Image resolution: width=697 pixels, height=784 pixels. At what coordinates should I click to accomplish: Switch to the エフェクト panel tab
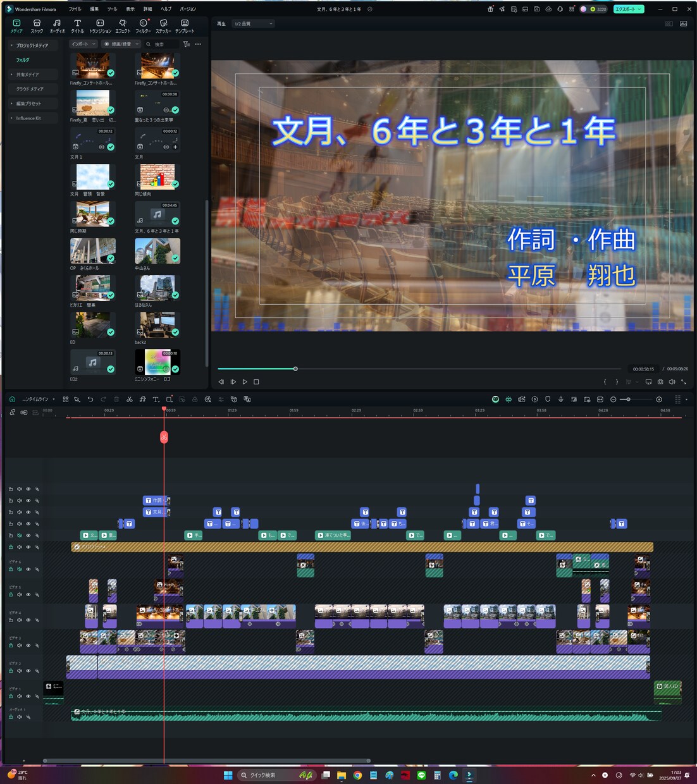[x=122, y=25]
